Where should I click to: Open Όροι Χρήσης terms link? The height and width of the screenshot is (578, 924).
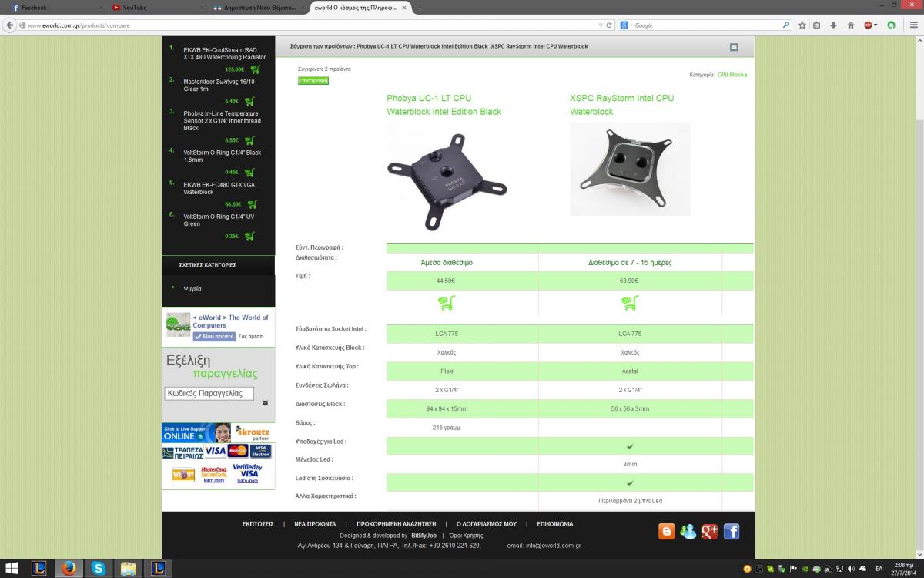point(466,536)
